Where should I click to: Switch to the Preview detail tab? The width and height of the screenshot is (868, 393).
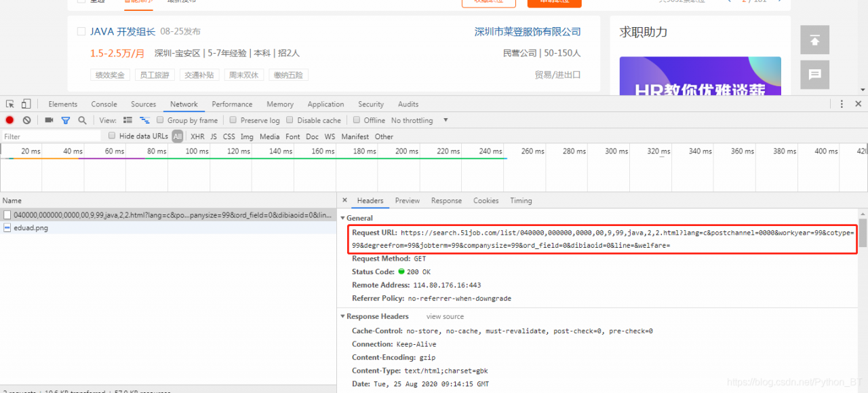click(408, 200)
